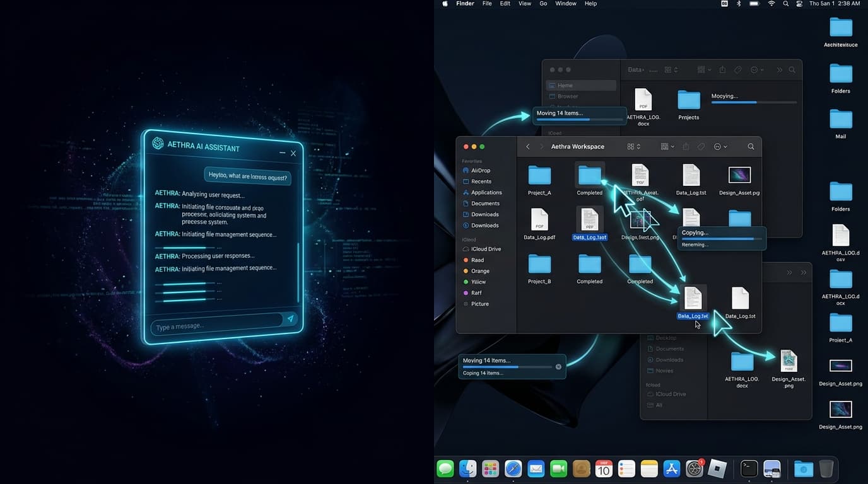Open the action menu in Aethra Workspace toolbar

pos(720,146)
